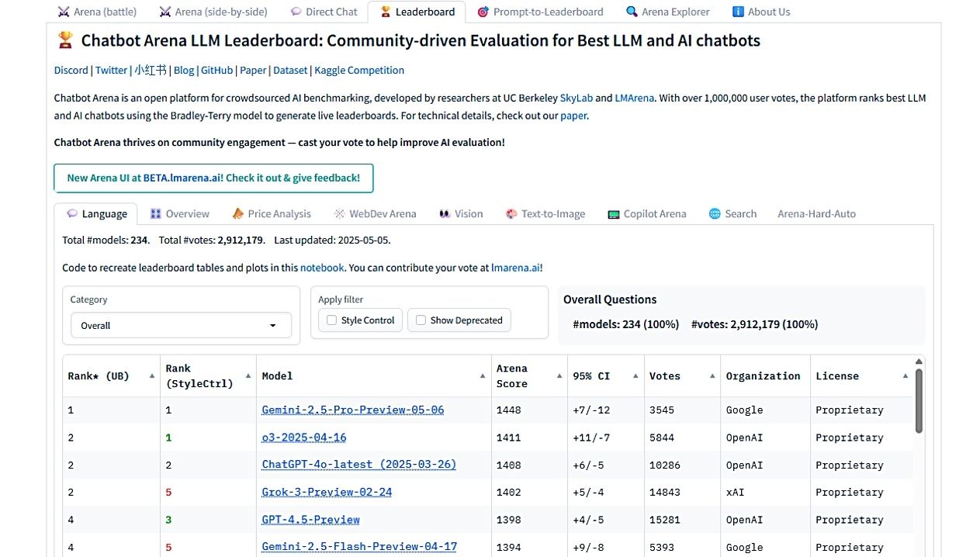
Task: Open the Arena (battle) tab
Action: pyautogui.click(x=97, y=12)
